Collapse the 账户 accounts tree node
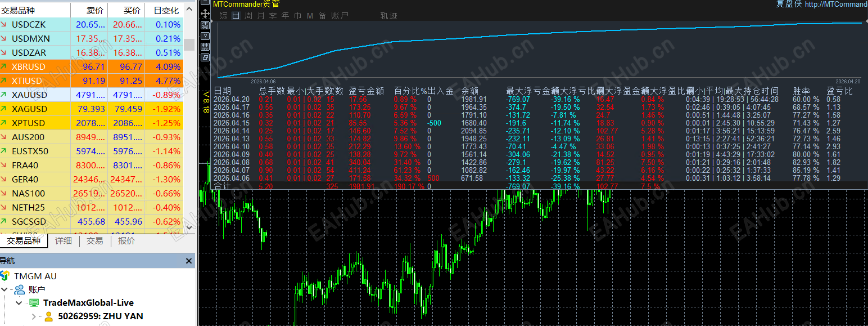The width and height of the screenshot is (868, 326). tap(6, 289)
